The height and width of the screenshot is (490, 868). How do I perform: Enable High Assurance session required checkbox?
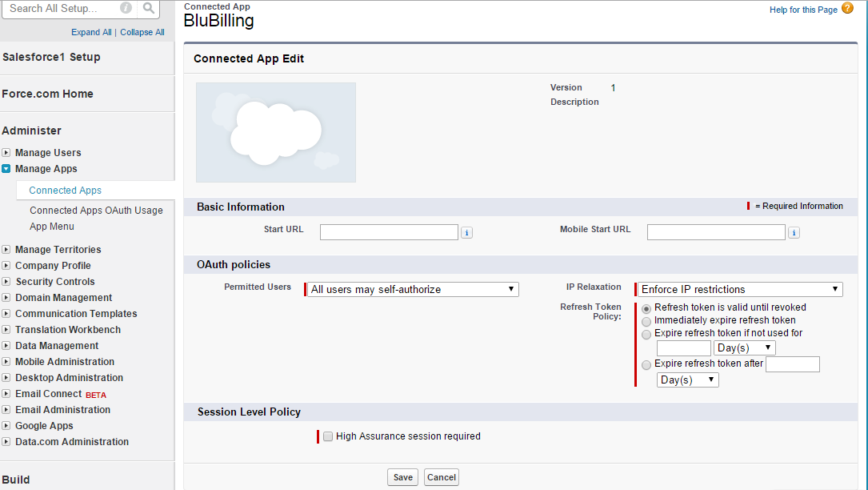[328, 436]
